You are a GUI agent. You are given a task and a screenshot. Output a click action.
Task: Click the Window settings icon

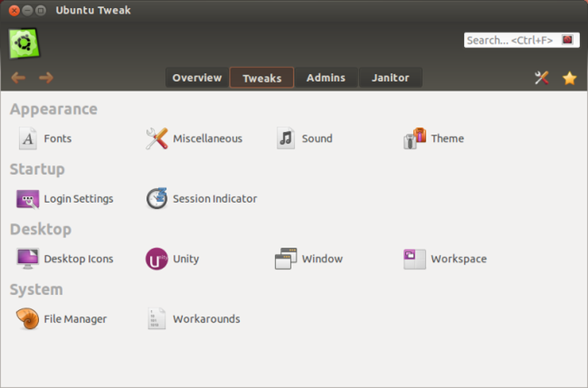click(x=286, y=259)
